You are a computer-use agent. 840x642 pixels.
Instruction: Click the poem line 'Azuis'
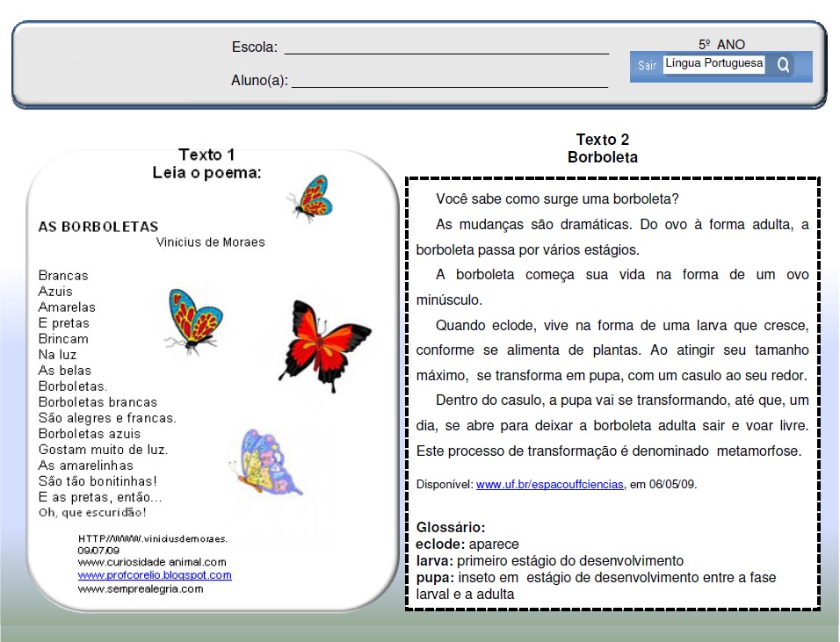pyautogui.click(x=55, y=292)
